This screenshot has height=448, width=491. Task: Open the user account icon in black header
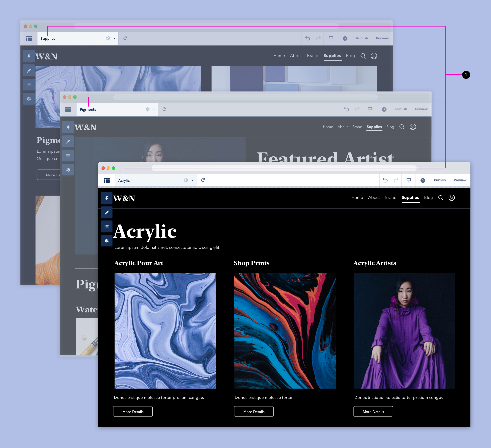click(x=452, y=197)
